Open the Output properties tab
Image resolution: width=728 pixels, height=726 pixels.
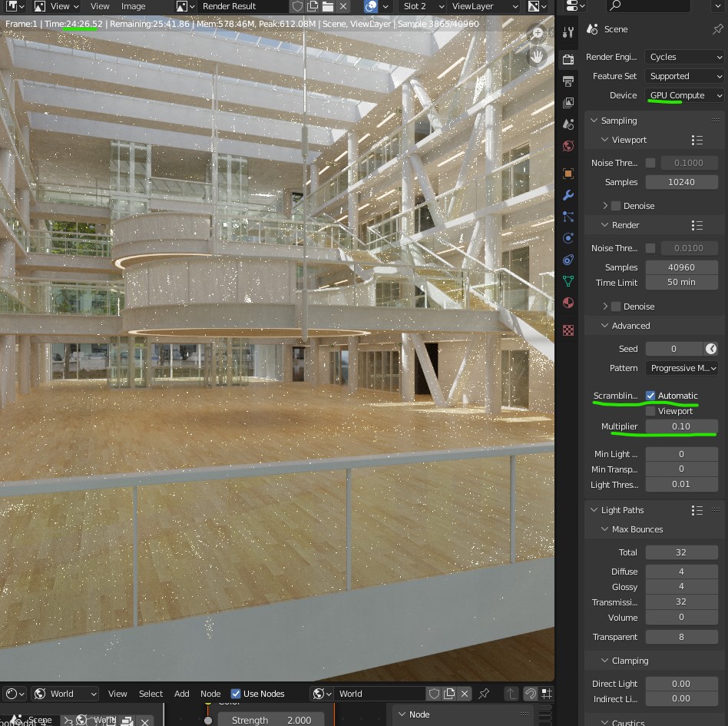coord(568,81)
